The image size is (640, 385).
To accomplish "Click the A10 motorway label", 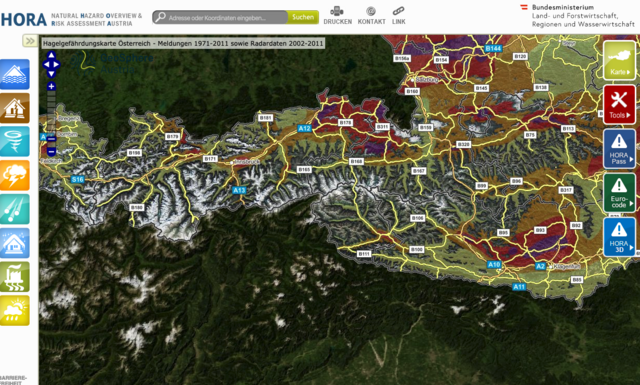I will pyautogui.click(x=494, y=265).
